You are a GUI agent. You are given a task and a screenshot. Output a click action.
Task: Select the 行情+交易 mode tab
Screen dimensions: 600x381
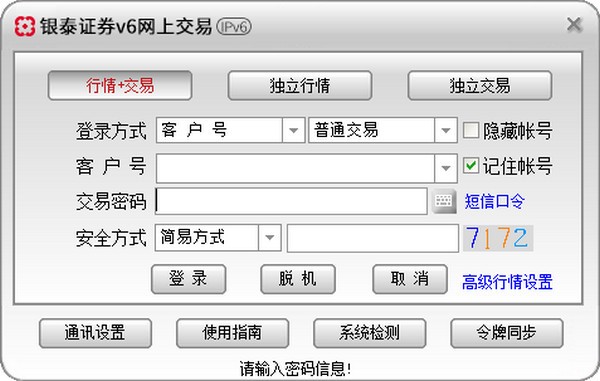coord(120,85)
